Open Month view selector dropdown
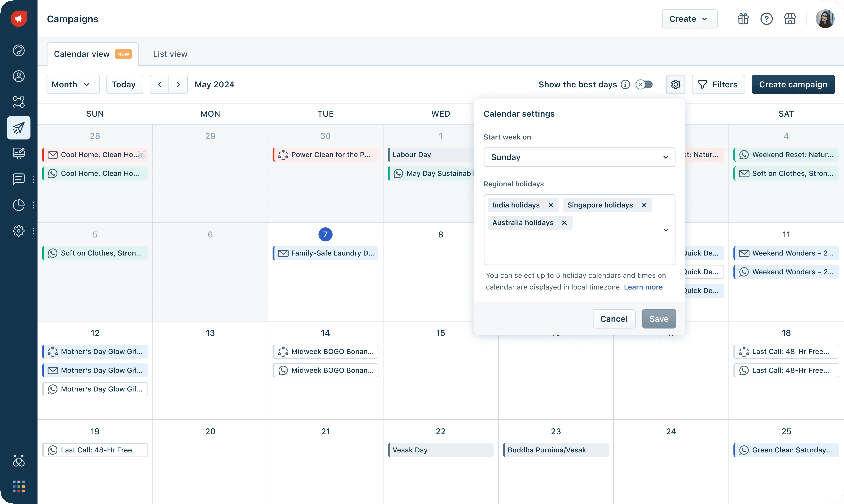Image resolution: width=844 pixels, height=504 pixels. click(x=73, y=85)
